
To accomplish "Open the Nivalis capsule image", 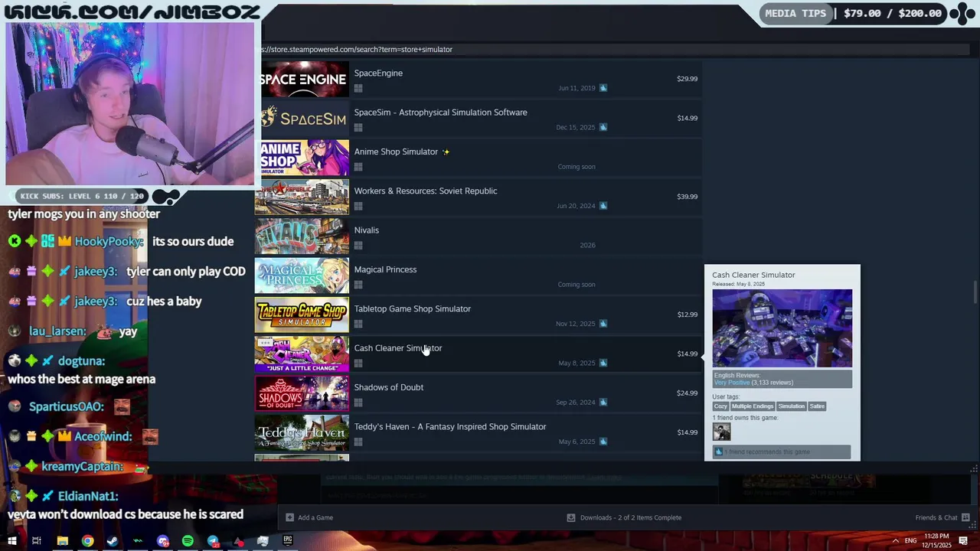I will [x=302, y=236].
